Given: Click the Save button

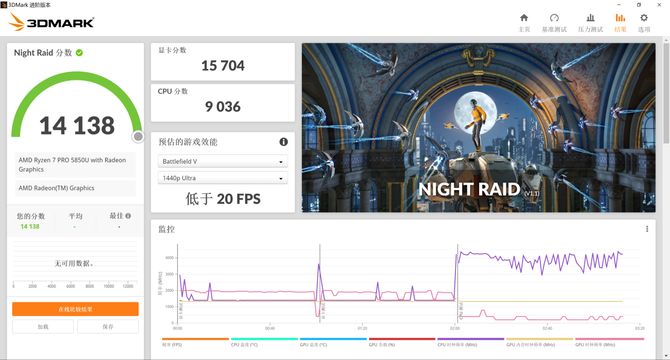Looking at the screenshot, I should (108, 326).
